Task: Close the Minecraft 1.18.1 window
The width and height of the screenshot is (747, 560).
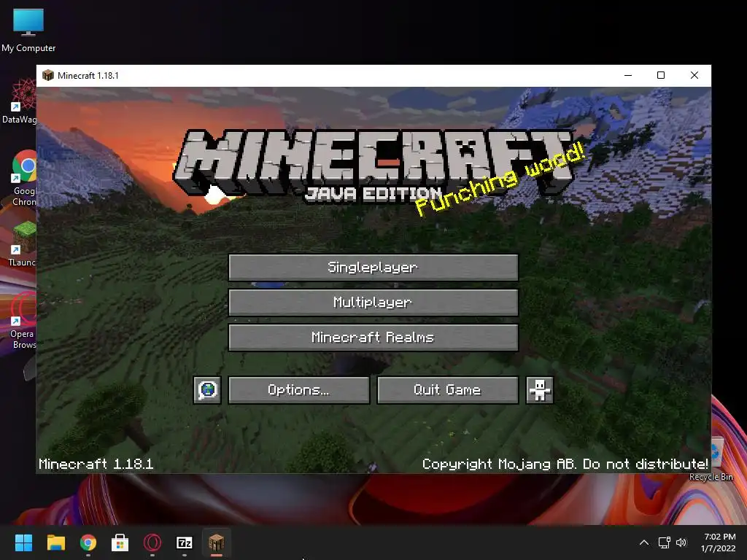Action: pos(694,75)
